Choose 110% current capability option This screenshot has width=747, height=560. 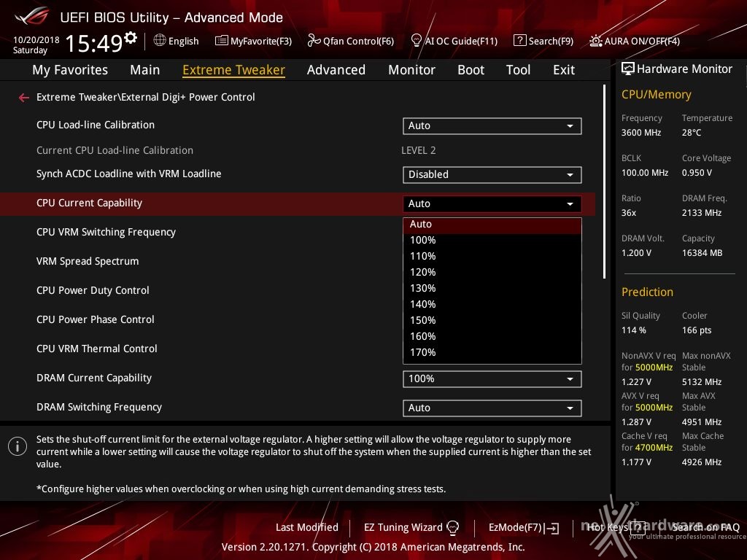pyautogui.click(x=492, y=256)
